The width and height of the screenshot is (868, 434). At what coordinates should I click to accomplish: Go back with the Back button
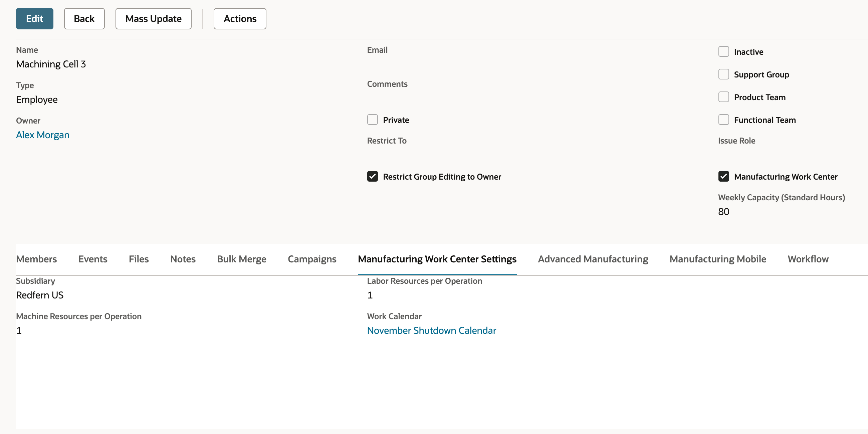[x=84, y=19]
